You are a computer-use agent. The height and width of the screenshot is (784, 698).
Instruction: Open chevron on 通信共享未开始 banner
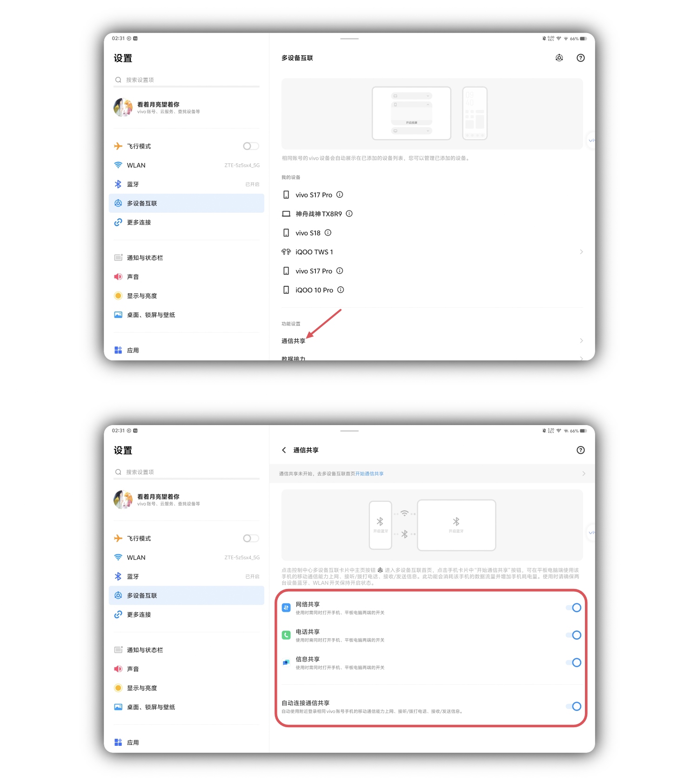point(584,473)
